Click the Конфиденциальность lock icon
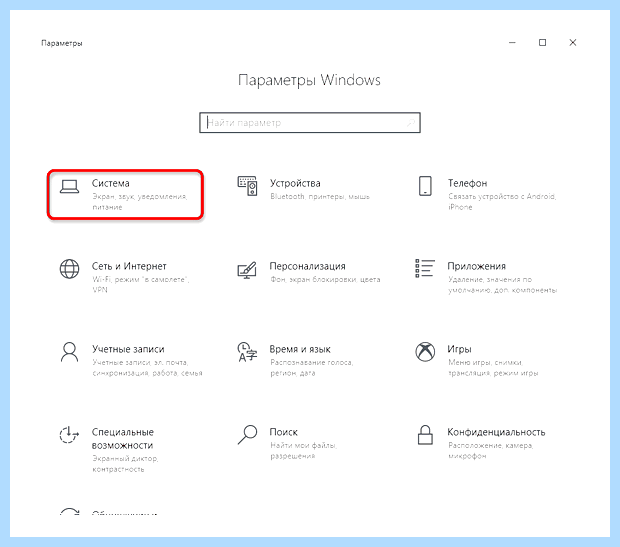This screenshot has height=547, width=620. pos(425,435)
